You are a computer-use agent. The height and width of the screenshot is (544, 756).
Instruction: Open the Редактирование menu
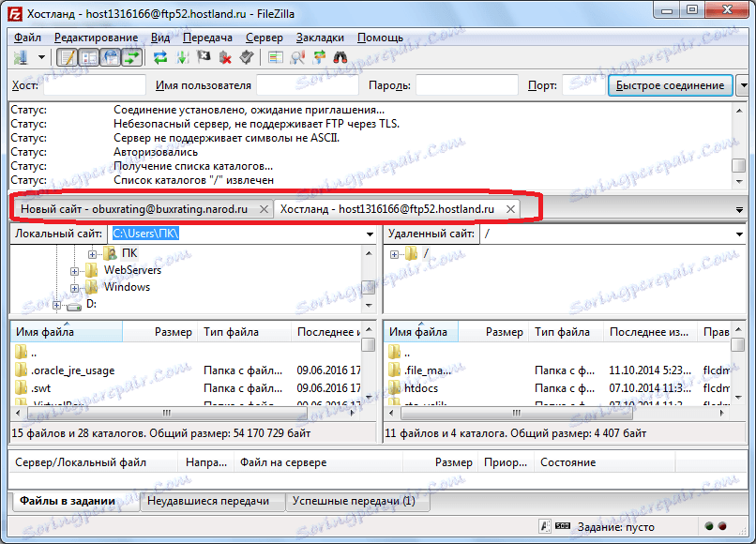[x=96, y=38]
